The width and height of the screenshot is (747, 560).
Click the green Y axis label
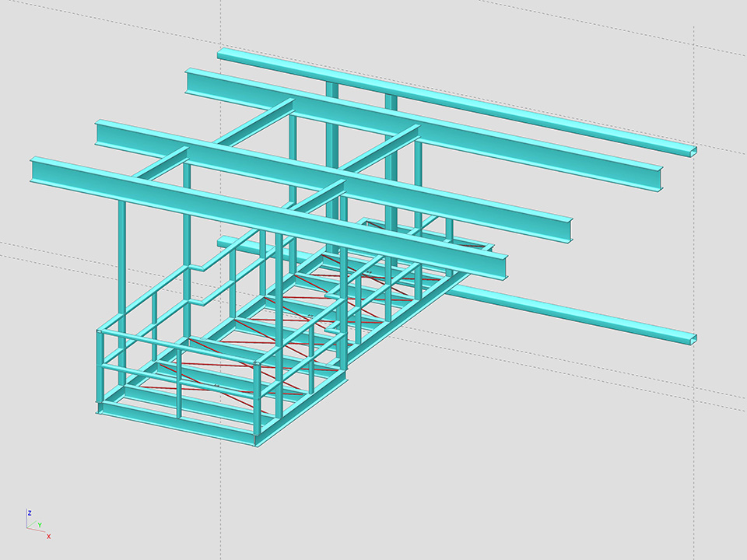[x=39, y=525]
